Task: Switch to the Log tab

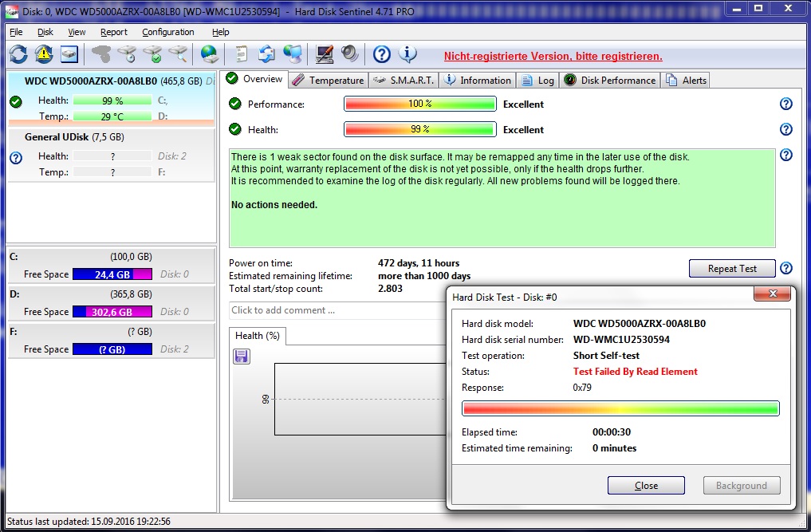Action: coord(538,81)
